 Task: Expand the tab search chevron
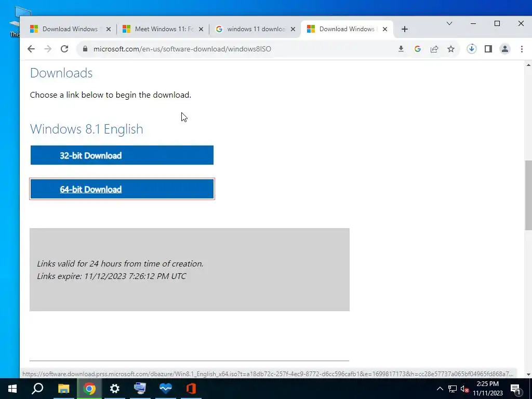point(449,23)
